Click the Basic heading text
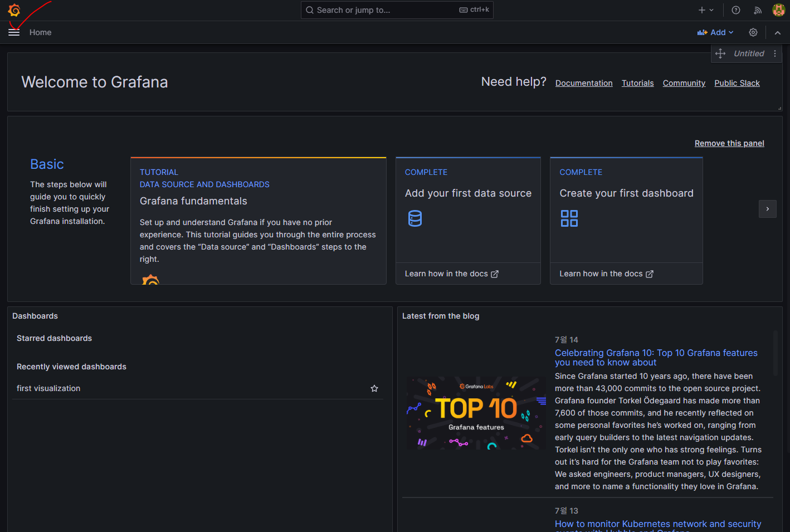 (x=47, y=164)
